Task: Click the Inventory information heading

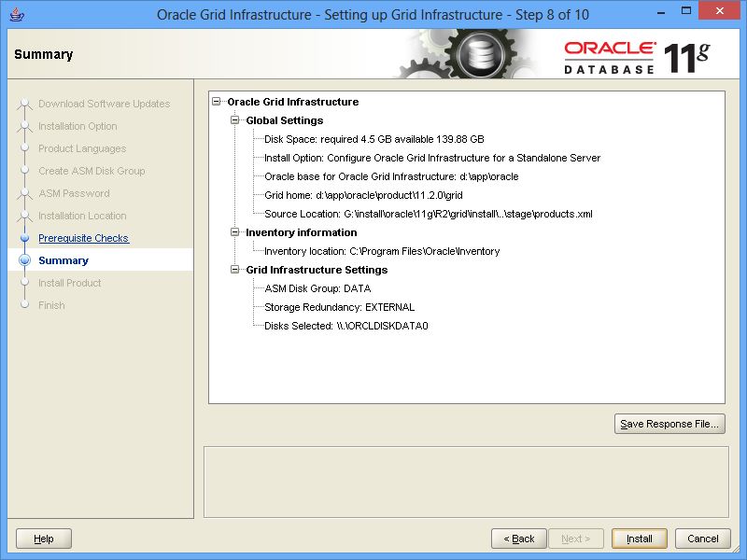Action: [x=301, y=232]
